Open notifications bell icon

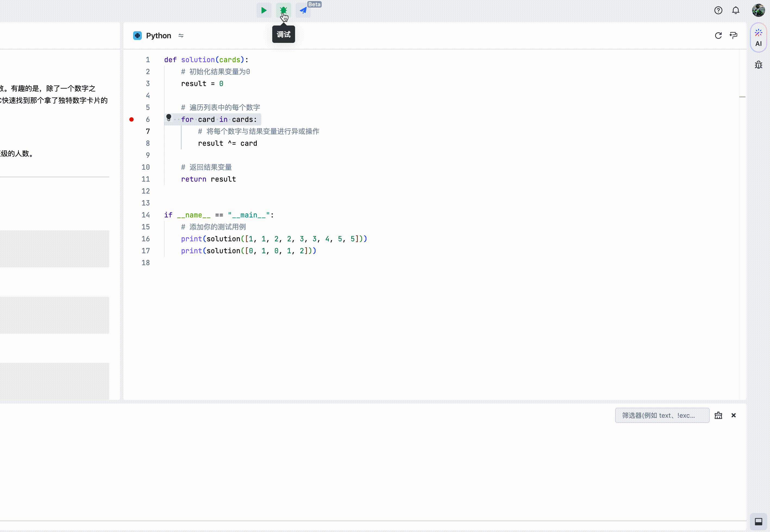tap(735, 10)
